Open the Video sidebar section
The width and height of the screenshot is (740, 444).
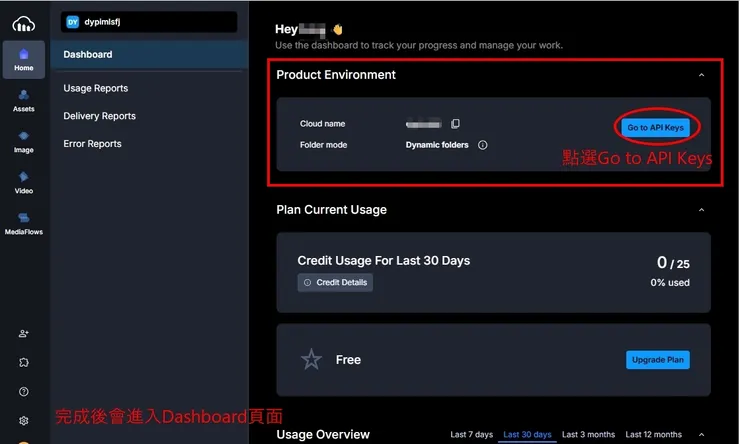(x=24, y=183)
